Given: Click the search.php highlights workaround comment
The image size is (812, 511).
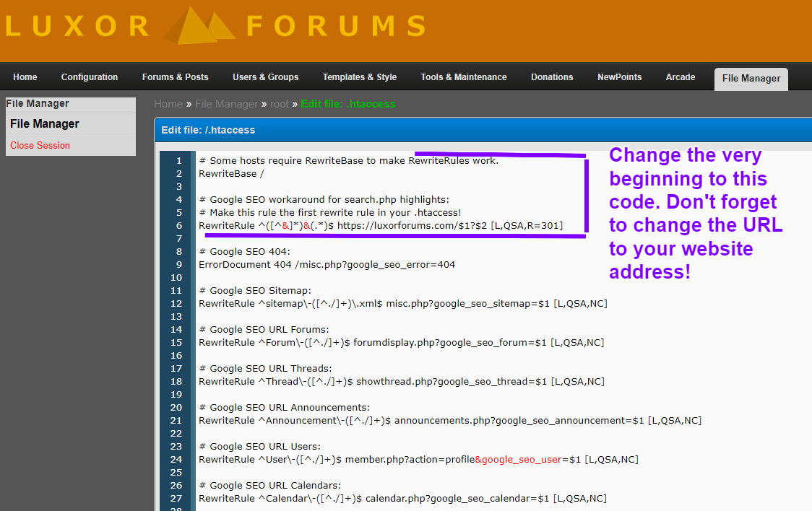Looking at the screenshot, I should point(324,200).
